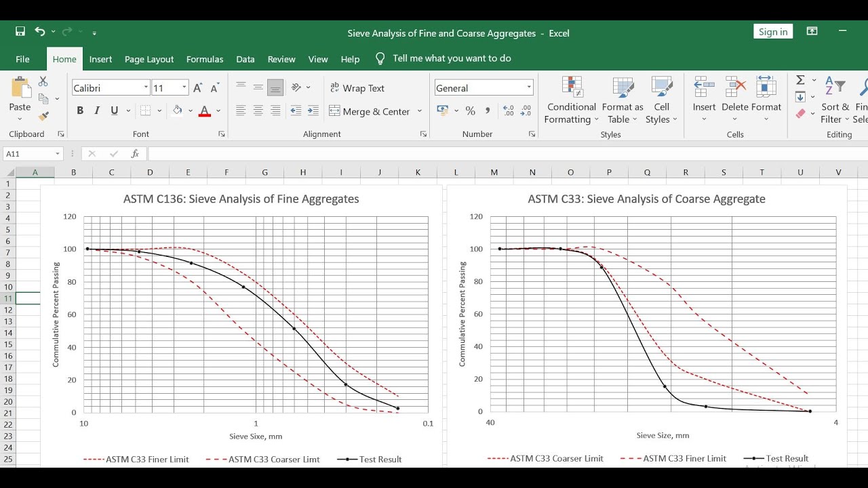Switch to the Page Layout tab

149,59
